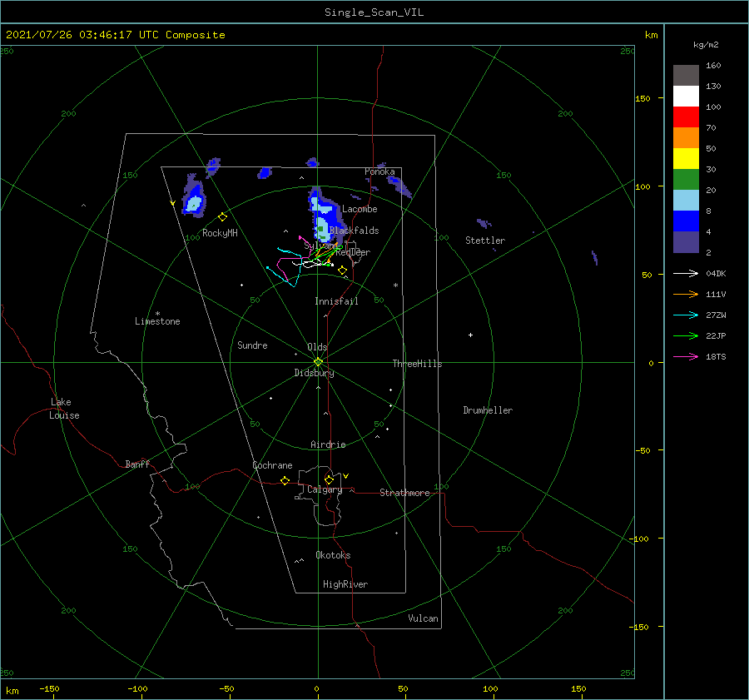Click the yellow v marker northeast of Calgary
Image resolution: width=749 pixels, height=700 pixels.
(x=345, y=476)
